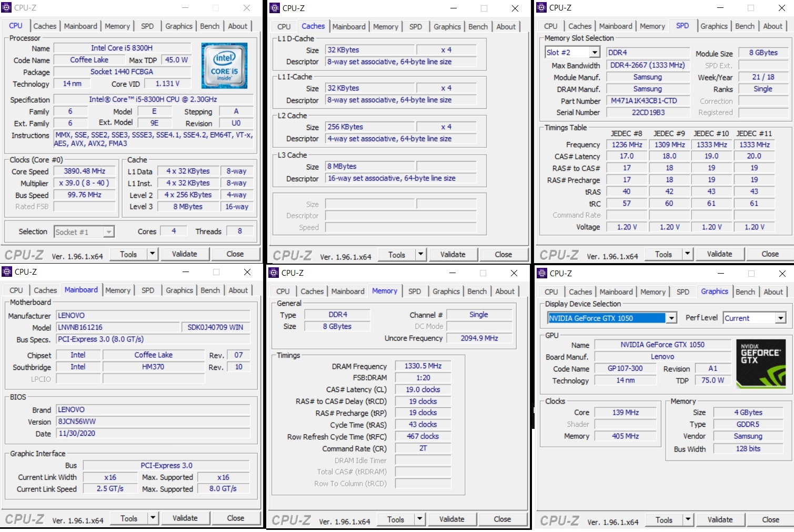Open CPU tab in the SPD window
Screen dimensions: 794x532
(551, 26)
